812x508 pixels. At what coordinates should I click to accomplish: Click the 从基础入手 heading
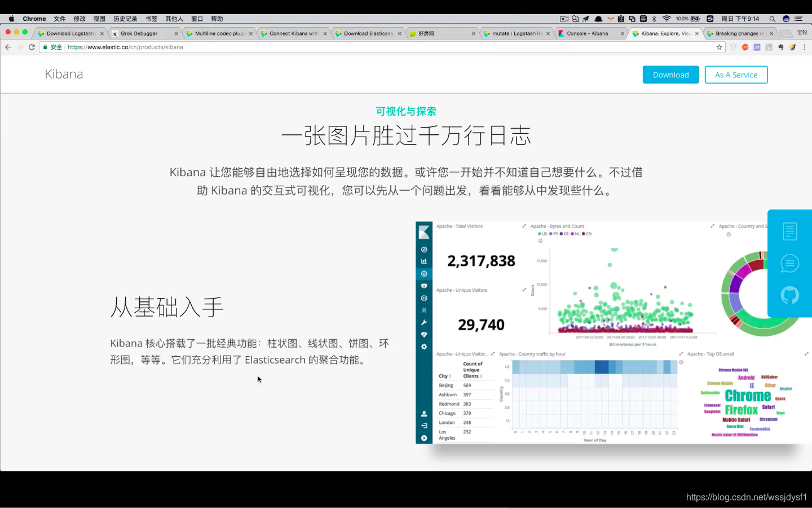point(167,307)
